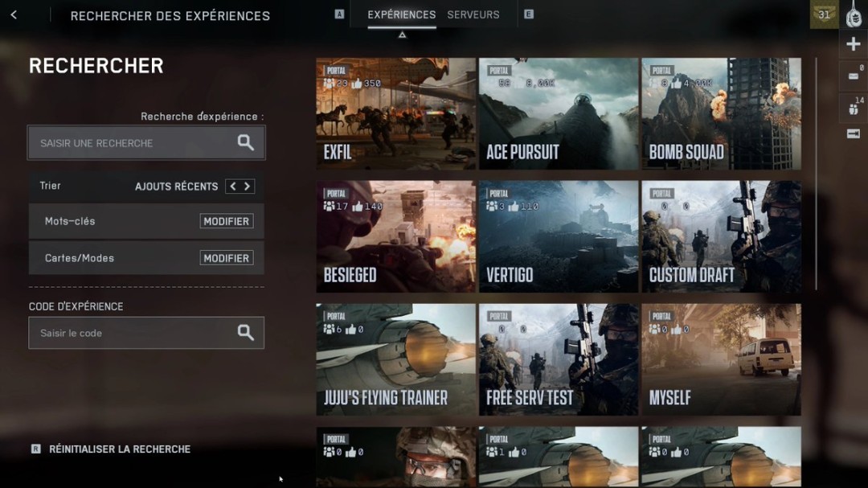Select the Ace Pursuit experience tile

point(559,113)
